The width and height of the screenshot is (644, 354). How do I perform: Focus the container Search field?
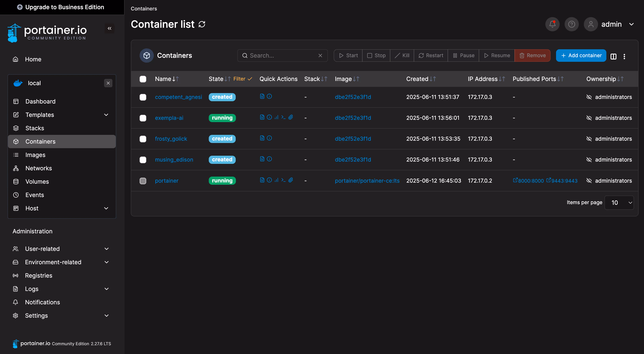(x=283, y=56)
